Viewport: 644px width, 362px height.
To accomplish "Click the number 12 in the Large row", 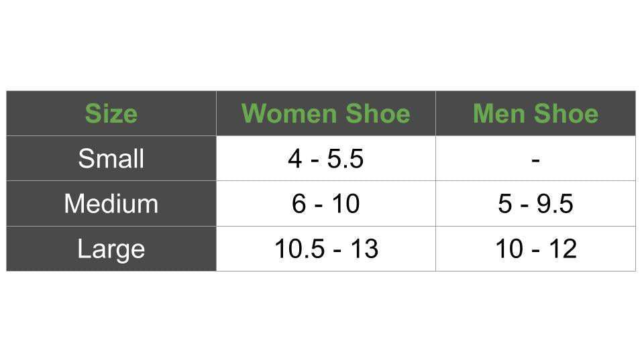I will point(562,249).
